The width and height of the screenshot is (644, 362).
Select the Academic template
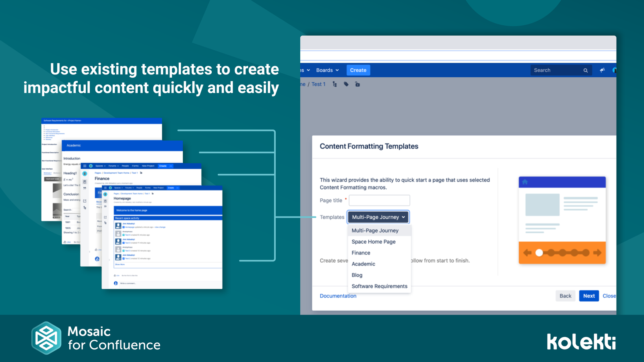pyautogui.click(x=379, y=264)
